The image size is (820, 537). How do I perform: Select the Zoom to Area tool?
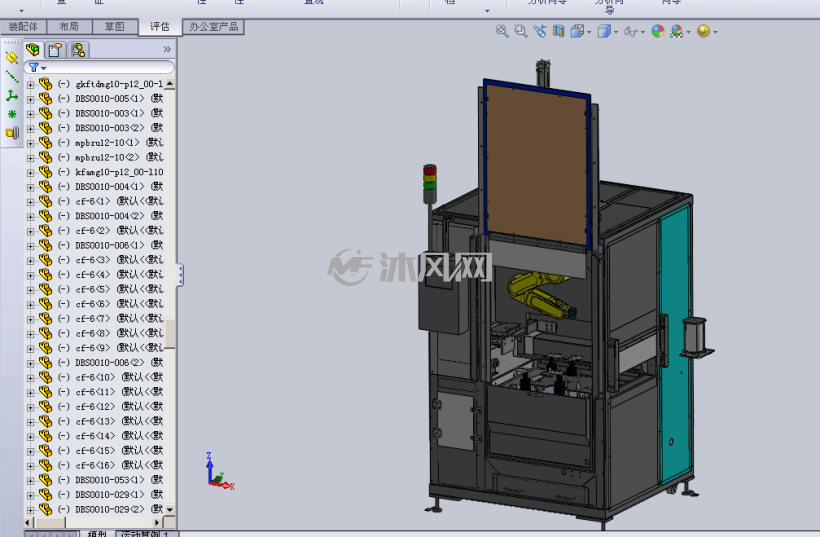pyautogui.click(x=521, y=31)
